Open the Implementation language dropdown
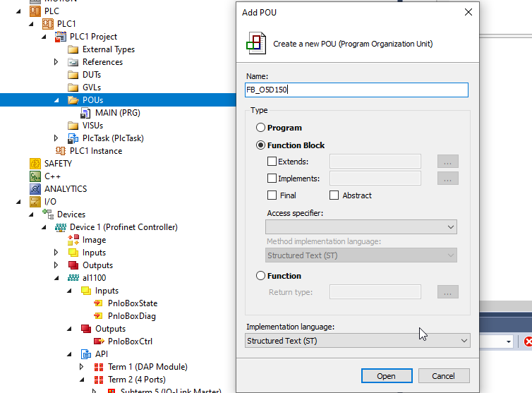This screenshot has height=393, width=532. pyautogui.click(x=357, y=341)
